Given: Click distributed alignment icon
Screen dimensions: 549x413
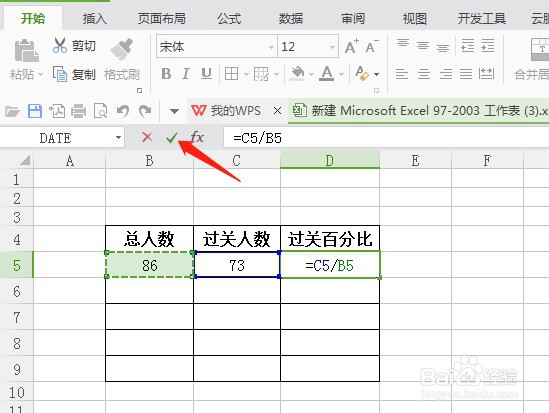Looking at the screenshot, I should point(487,74).
